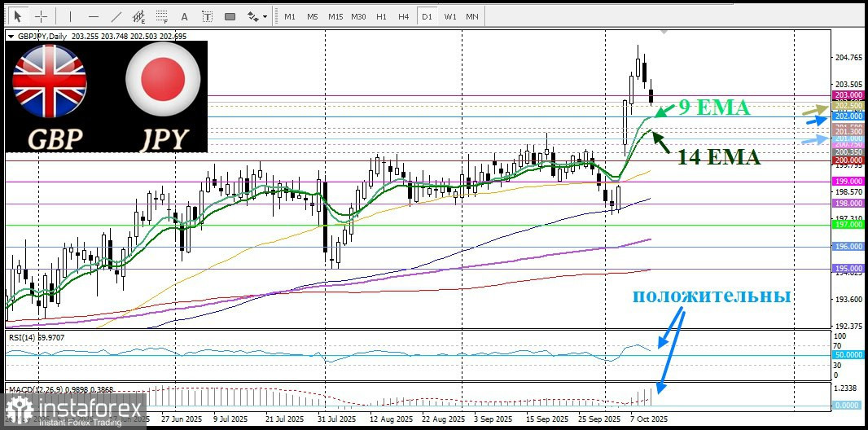Click the text label tool
The image size is (868, 430).
click(x=206, y=16)
